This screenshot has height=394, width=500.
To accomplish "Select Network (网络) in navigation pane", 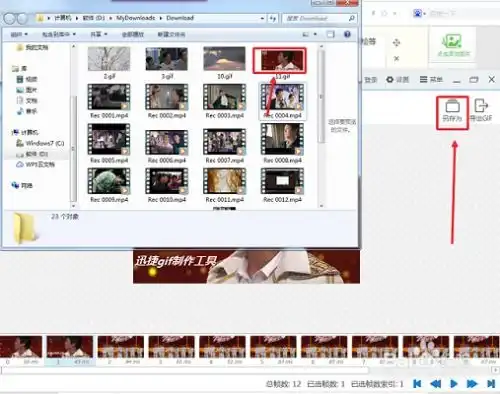I will (22, 185).
